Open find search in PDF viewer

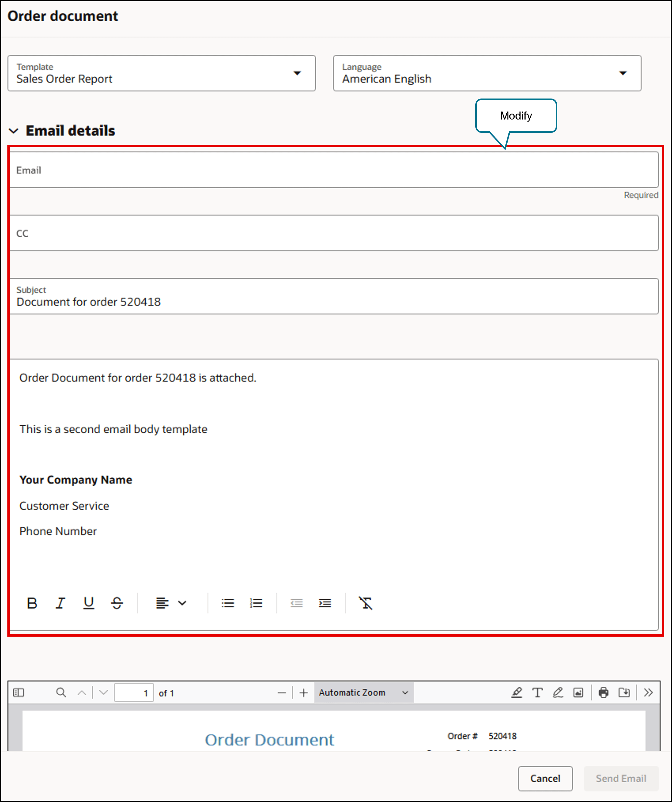(x=61, y=692)
